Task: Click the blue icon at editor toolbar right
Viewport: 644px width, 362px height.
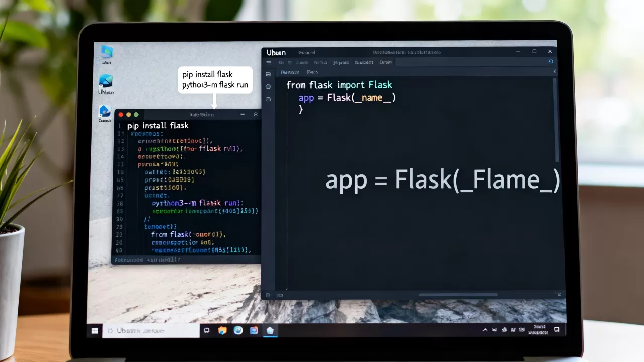Action: 551,62
